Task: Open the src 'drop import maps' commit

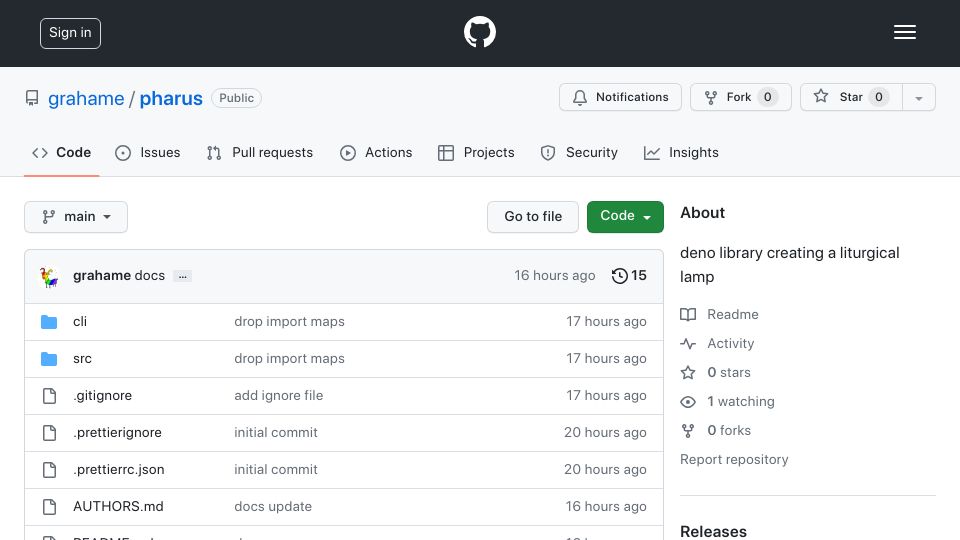Action: point(290,359)
